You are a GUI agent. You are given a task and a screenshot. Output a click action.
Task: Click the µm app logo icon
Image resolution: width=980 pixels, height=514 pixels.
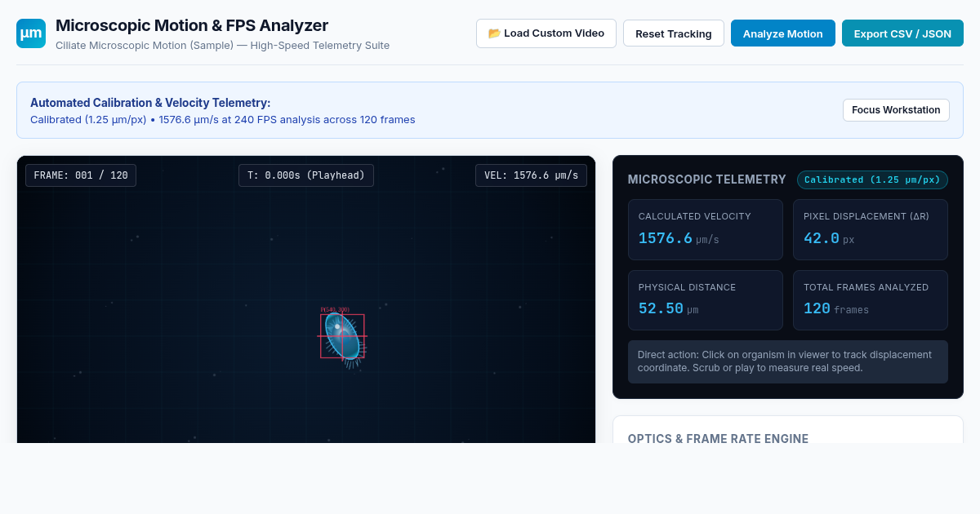pos(31,33)
